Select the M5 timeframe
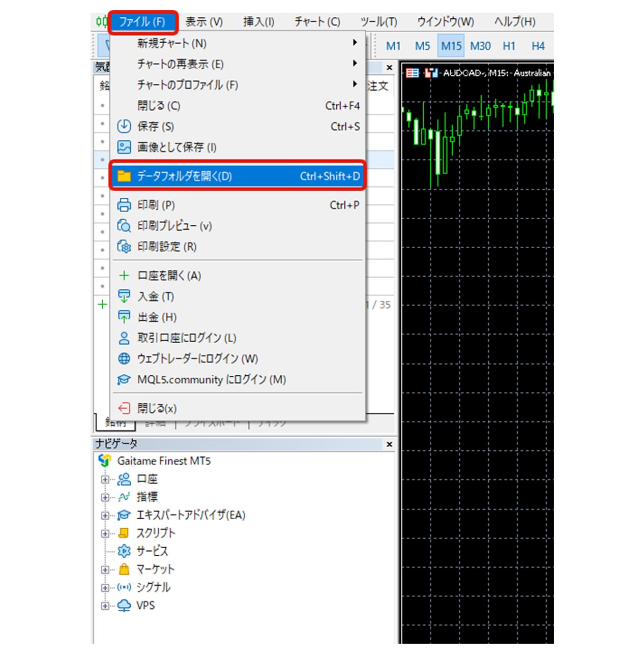 tap(422, 46)
